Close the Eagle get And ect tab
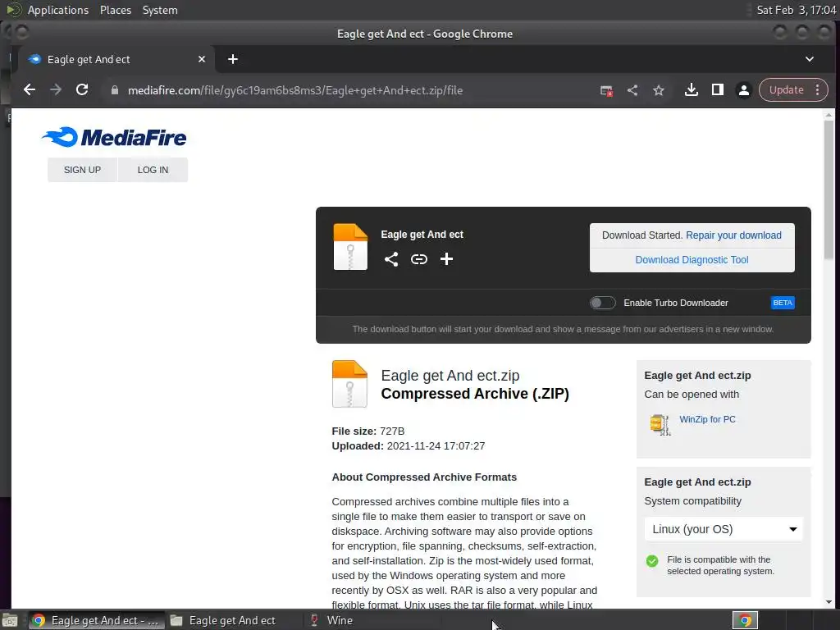 [202, 59]
